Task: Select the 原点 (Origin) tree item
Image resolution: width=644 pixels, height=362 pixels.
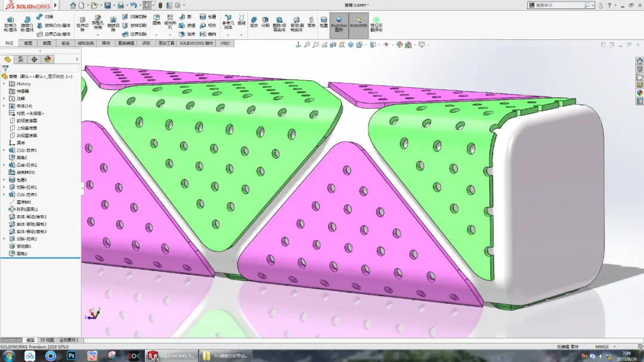Action: click(x=17, y=143)
